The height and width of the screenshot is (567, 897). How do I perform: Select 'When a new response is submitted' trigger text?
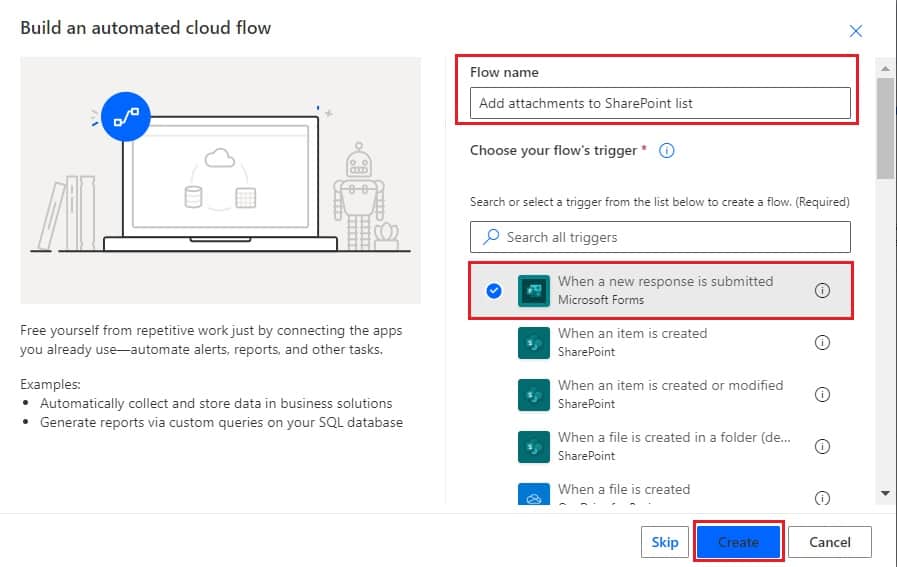665,281
